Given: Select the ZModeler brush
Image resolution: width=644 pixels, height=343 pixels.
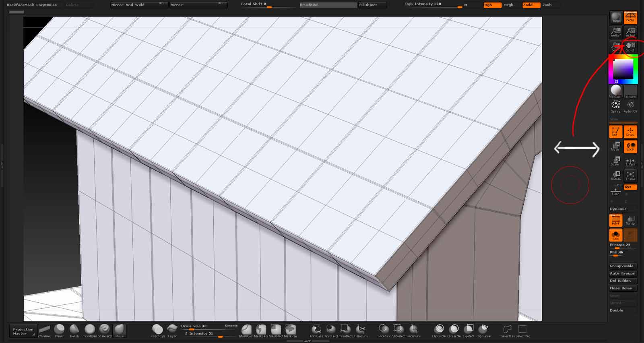Looking at the screenshot, I should tap(44, 331).
